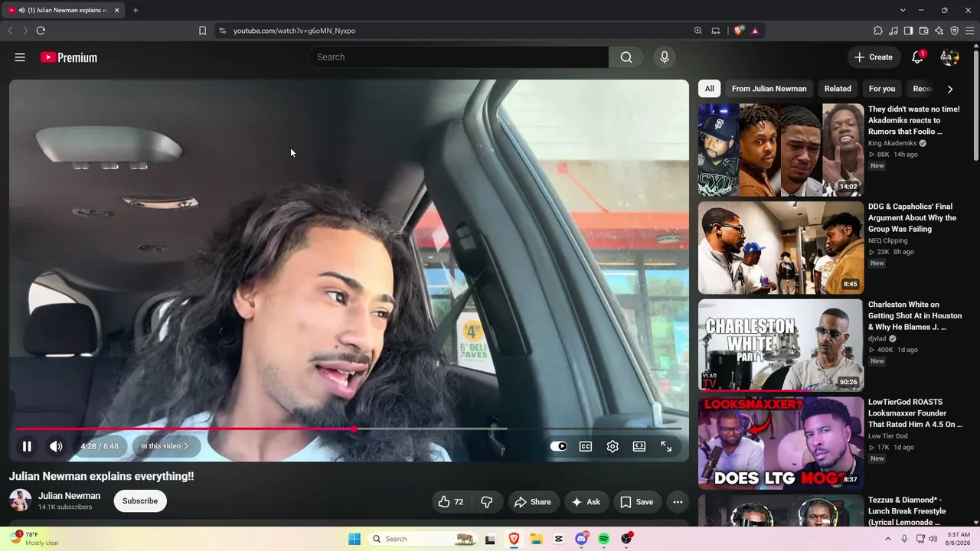Screen dimensions: 980x551
Task: Open the tab search dropdown arrow
Action: click(x=903, y=10)
